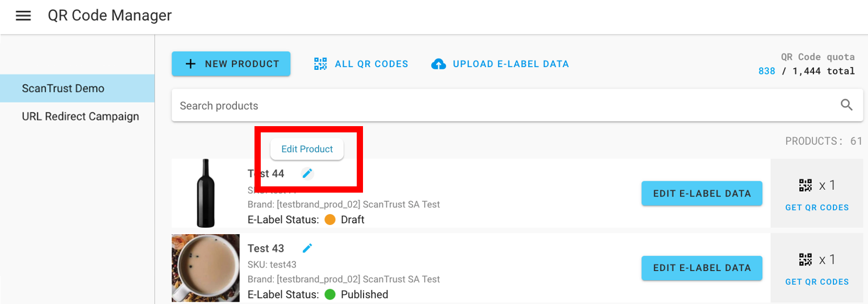Click the pencil icon next to Test 44

(307, 173)
